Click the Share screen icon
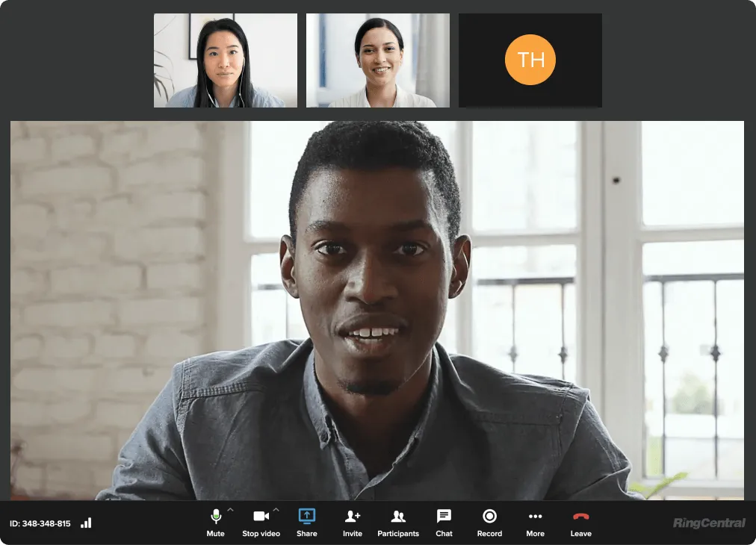Image resolution: width=756 pixels, height=545 pixels. pyautogui.click(x=306, y=516)
